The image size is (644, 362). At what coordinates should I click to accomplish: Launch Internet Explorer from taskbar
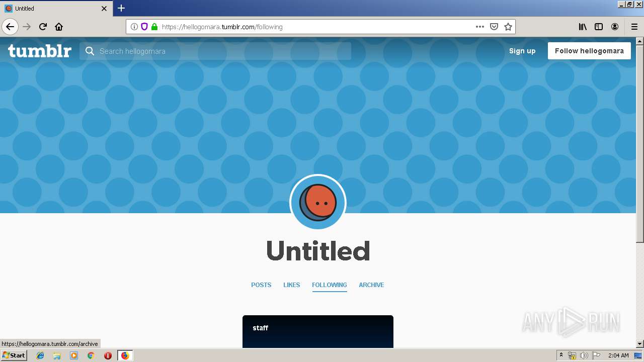(40, 355)
